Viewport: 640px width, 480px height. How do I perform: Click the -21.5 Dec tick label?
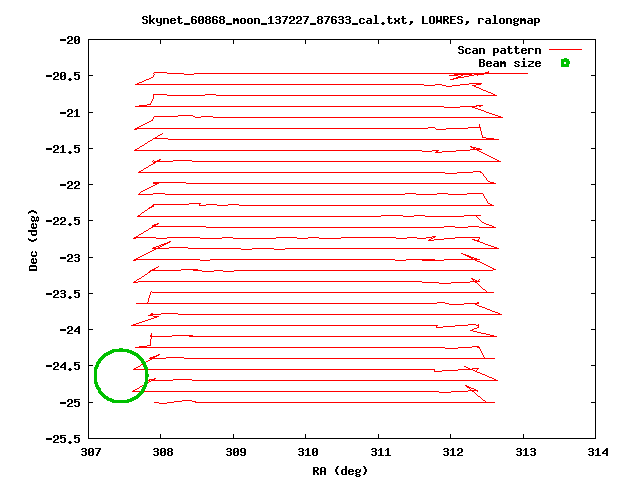63,149
